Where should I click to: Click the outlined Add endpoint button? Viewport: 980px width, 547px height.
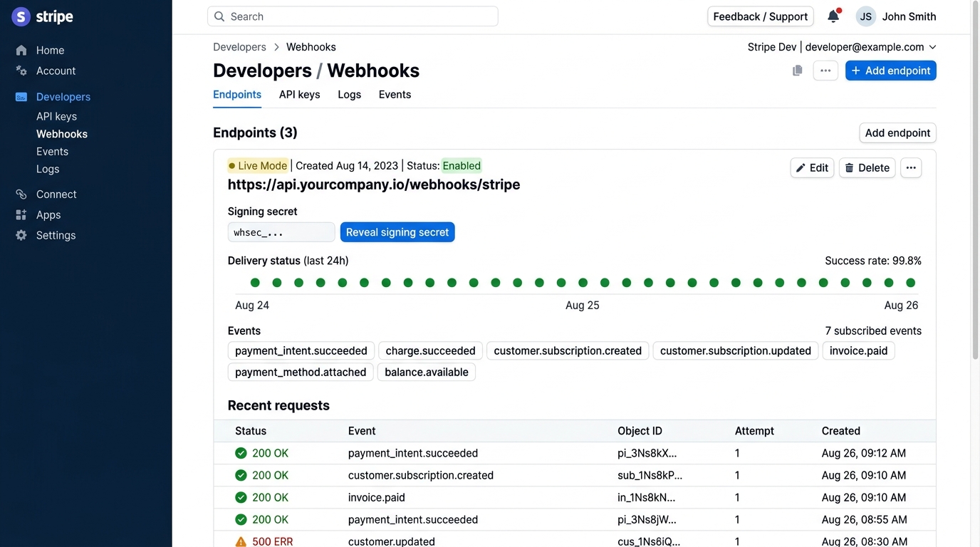point(897,132)
